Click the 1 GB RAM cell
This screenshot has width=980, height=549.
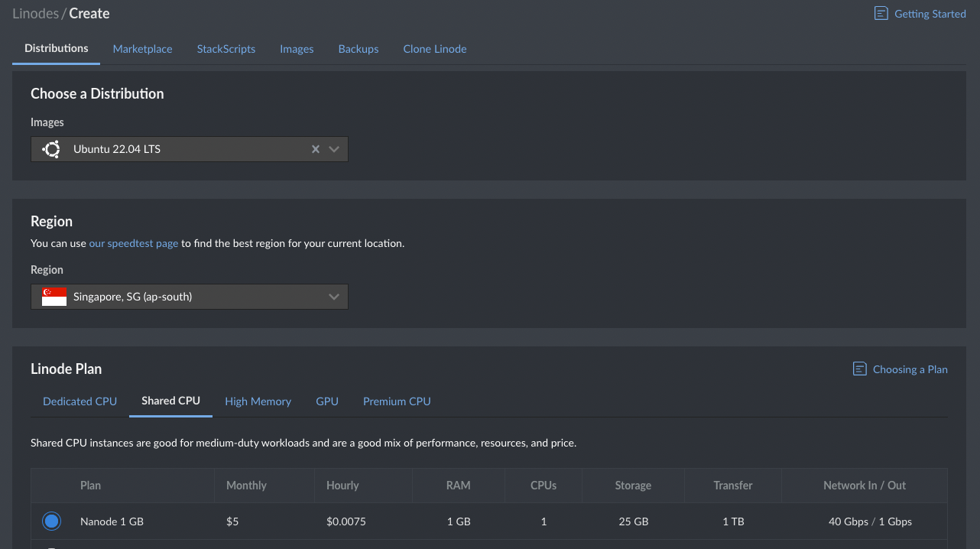click(459, 521)
